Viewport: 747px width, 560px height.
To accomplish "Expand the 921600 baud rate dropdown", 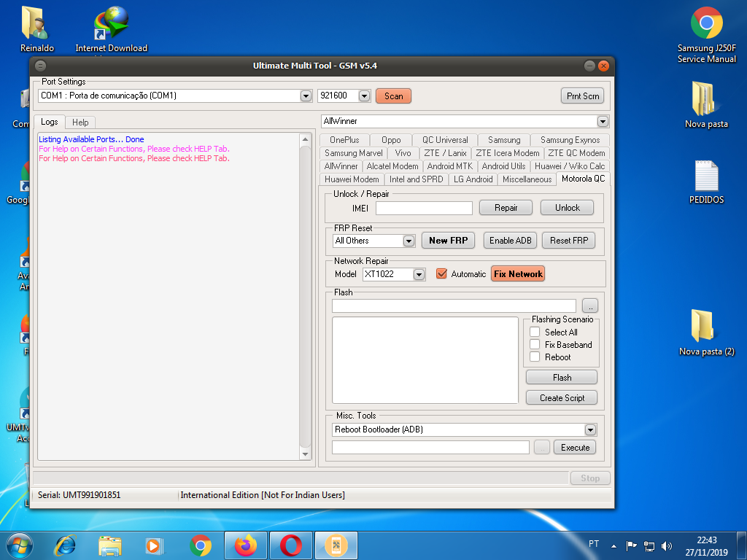I will (365, 96).
